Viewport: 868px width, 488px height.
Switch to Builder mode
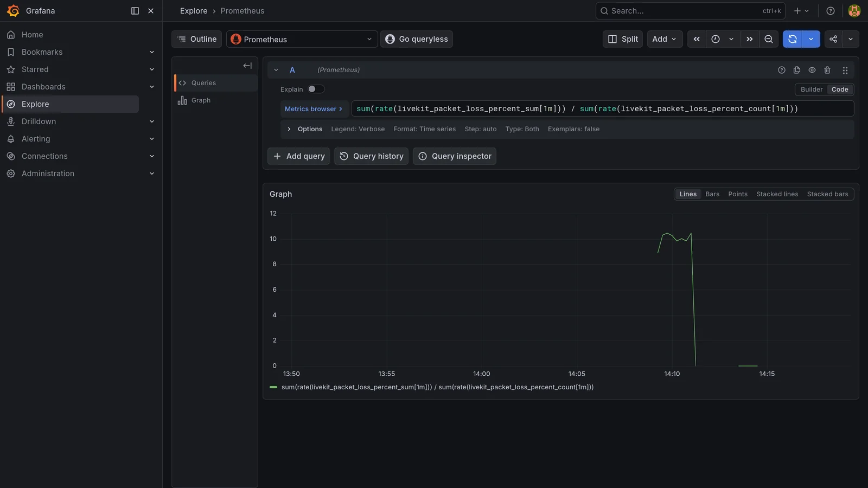click(x=812, y=89)
